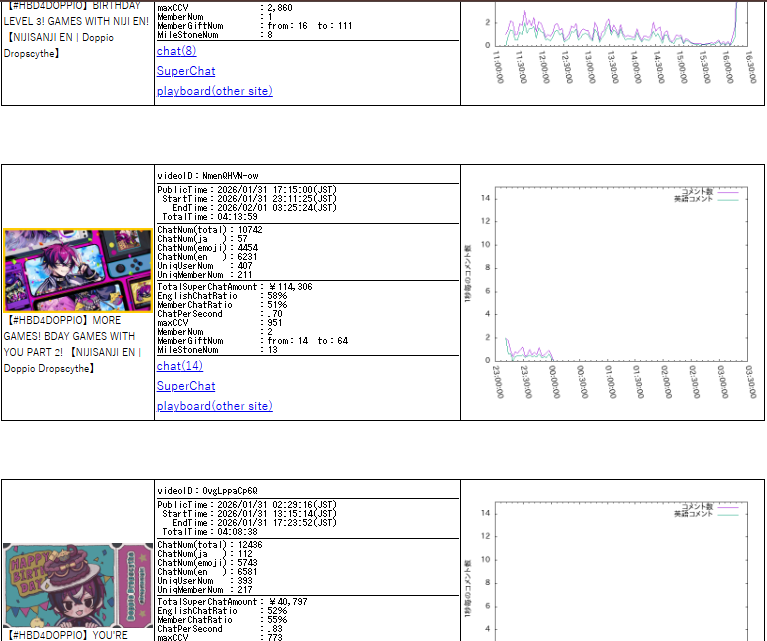Viewport: 767px width, 641px height.
Task: Click the videoID NmenQHVN-ow text
Action: (208, 176)
